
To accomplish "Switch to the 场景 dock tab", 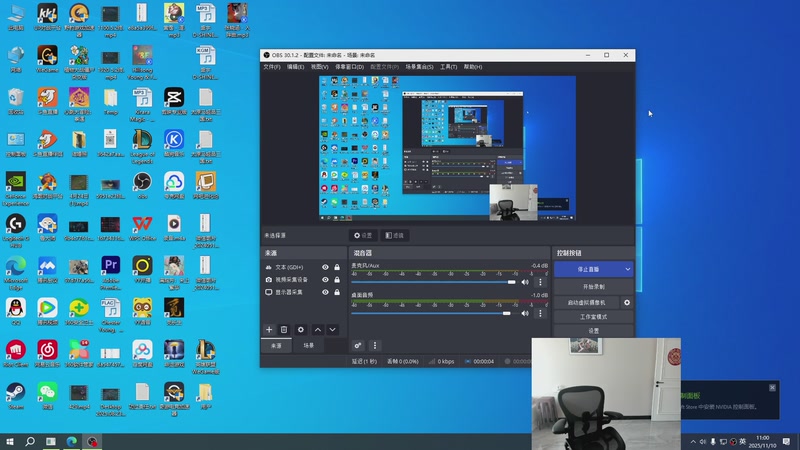I will [x=309, y=346].
